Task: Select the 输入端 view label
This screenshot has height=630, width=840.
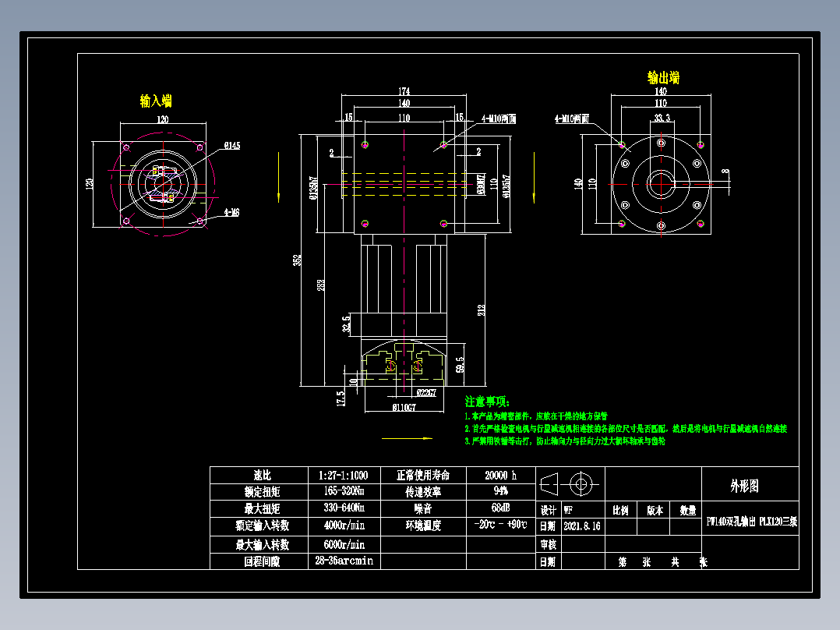Action: pyautogui.click(x=157, y=101)
